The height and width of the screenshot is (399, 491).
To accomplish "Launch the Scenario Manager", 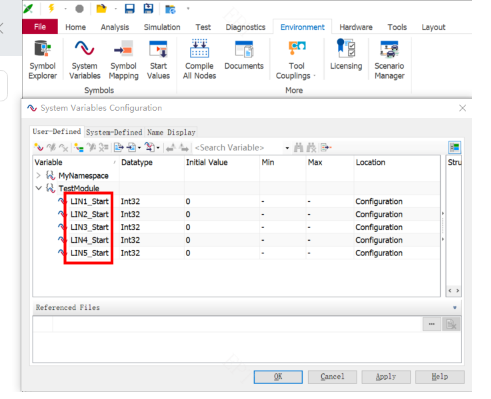I will point(389,60).
